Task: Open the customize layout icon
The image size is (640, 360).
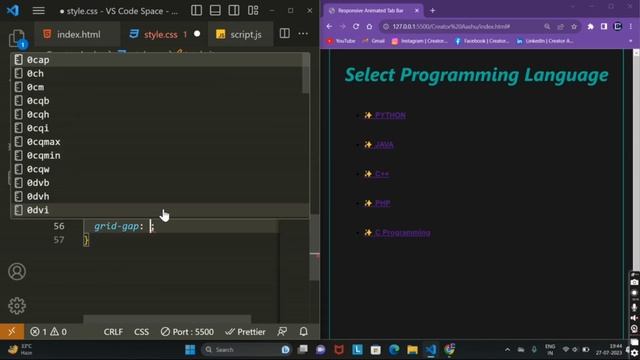Action: coord(253,11)
